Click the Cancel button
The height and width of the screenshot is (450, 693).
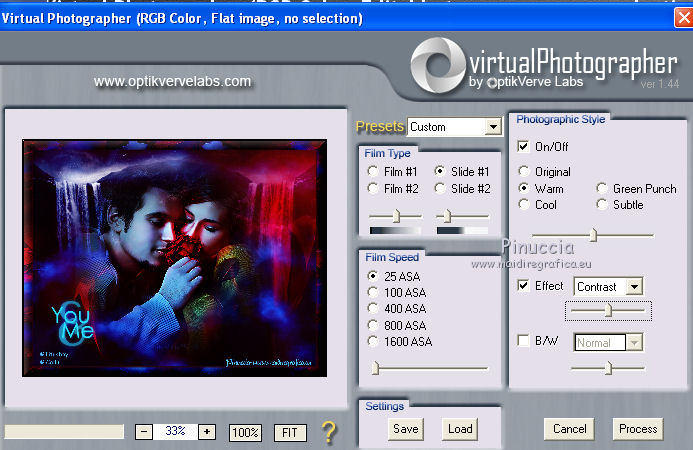tap(569, 429)
